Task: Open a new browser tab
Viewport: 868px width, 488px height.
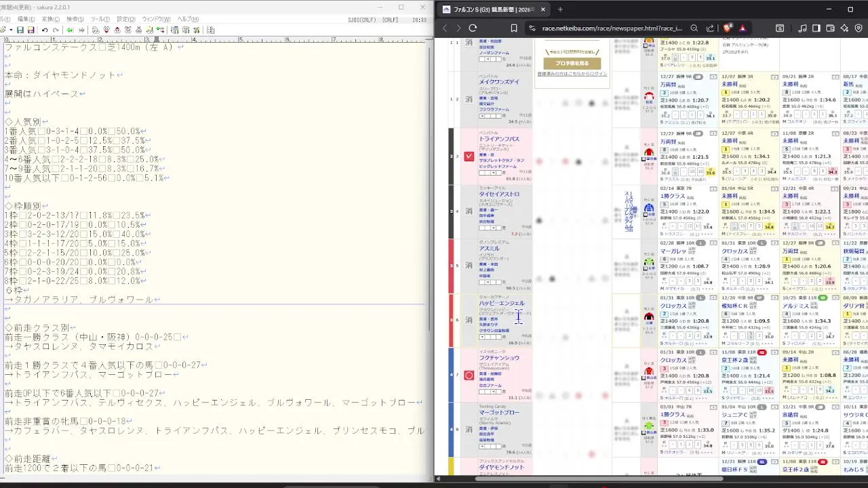Action: (560, 9)
